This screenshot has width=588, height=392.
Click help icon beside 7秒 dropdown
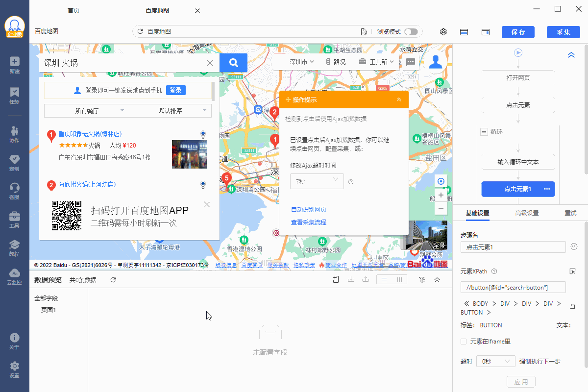[x=351, y=182]
